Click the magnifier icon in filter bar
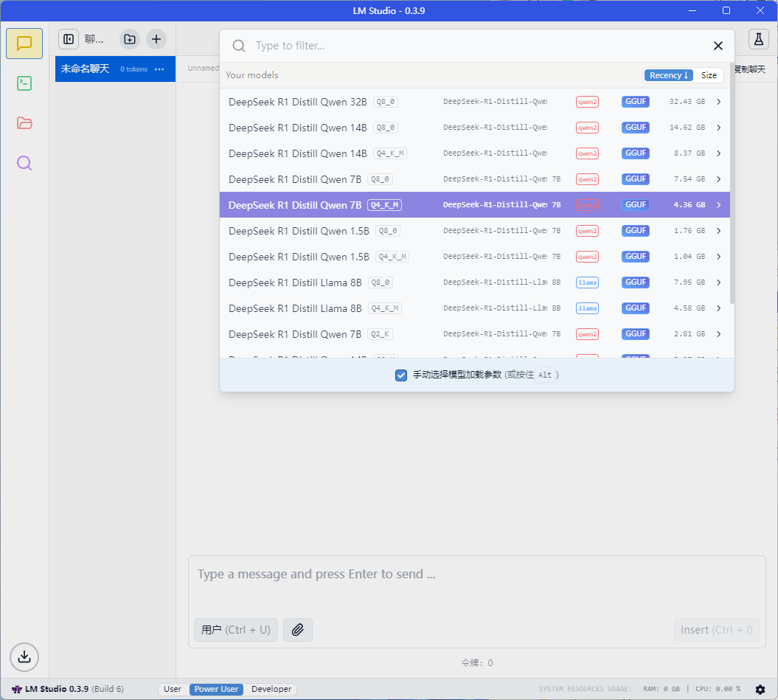Screen dimensions: 778x700 coord(239,46)
